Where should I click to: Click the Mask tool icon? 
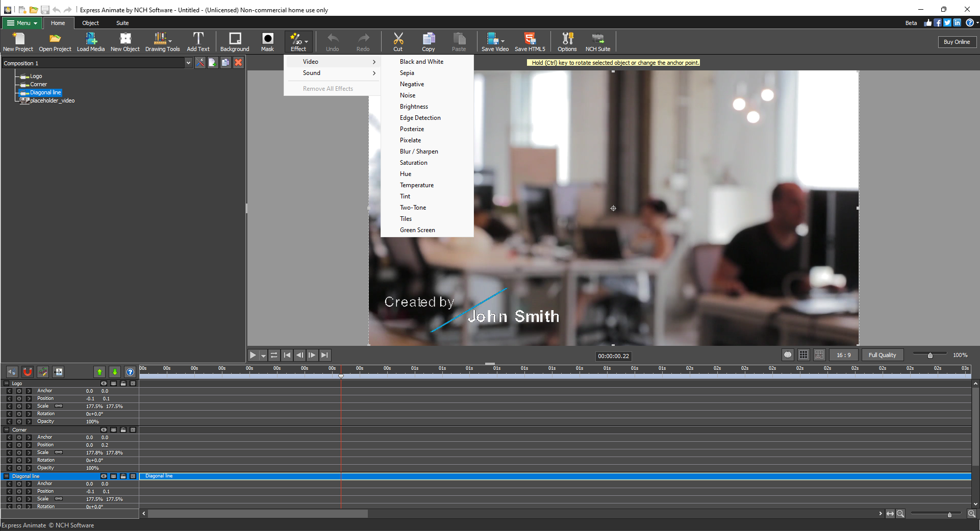(x=267, y=41)
